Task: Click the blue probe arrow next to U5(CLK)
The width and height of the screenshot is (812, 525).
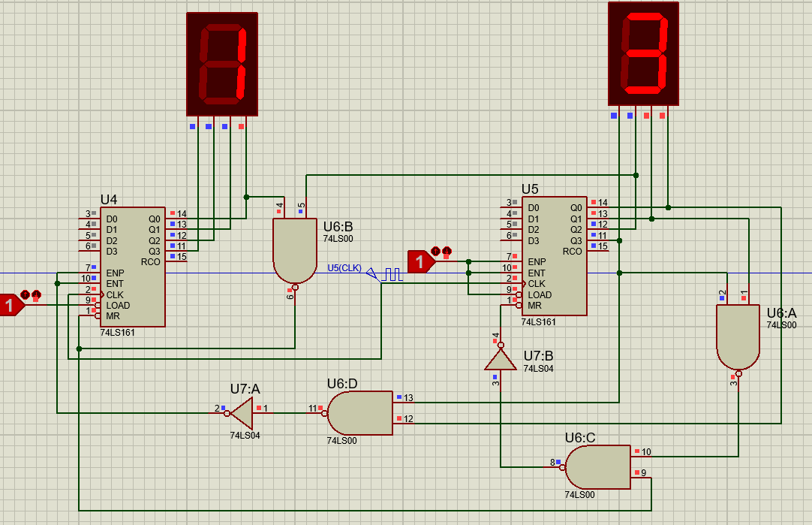Action: tap(371, 273)
